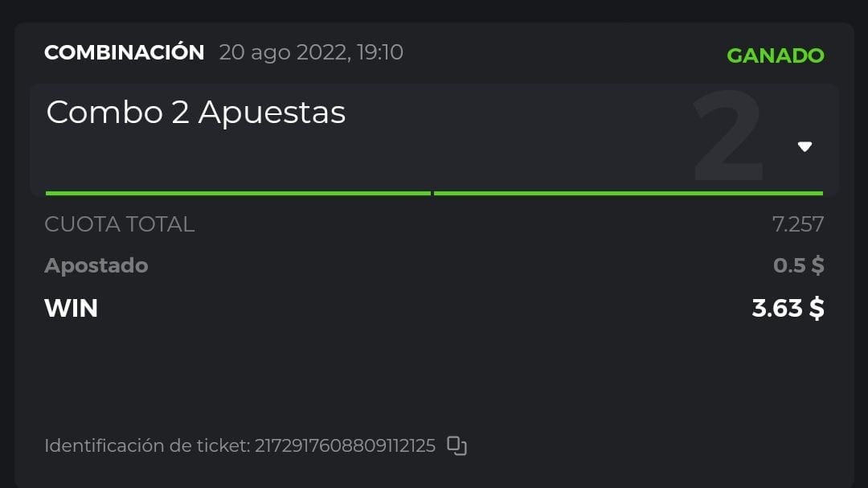Expand the Combo 2 Apuestas dropdown arrow

pyautogui.click(x=805, y=146)
